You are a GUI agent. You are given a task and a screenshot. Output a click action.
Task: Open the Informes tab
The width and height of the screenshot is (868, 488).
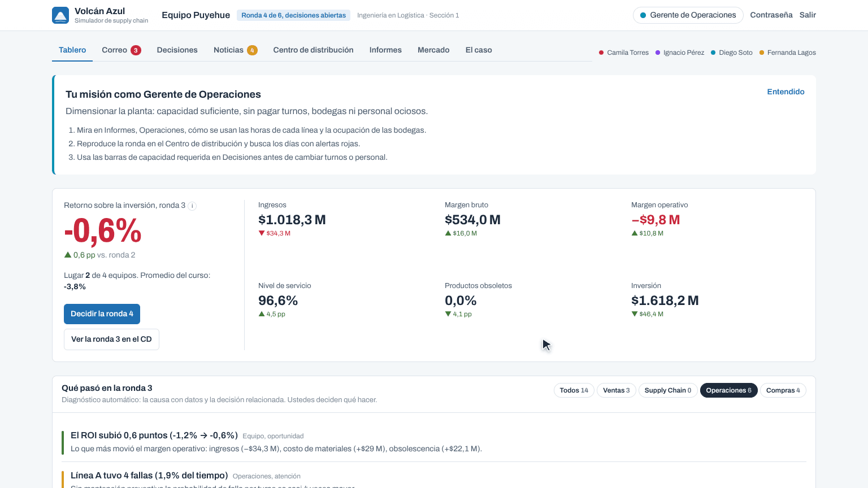click(x=385, y=50)
